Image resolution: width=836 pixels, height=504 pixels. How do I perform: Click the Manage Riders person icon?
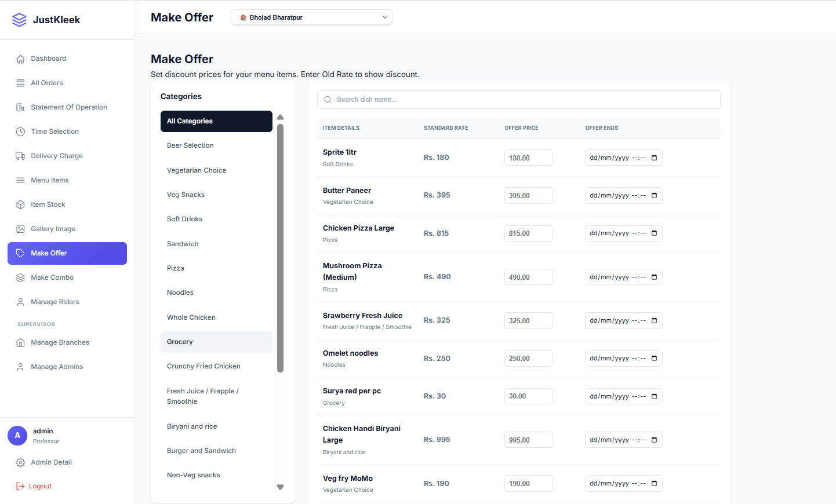click(20, 302)
